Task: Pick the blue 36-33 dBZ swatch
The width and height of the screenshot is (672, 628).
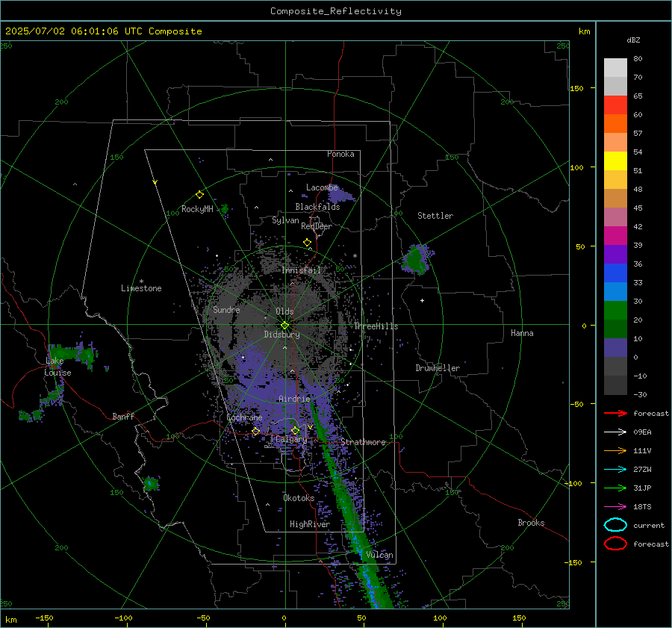Action: click(x=615, y=273)
